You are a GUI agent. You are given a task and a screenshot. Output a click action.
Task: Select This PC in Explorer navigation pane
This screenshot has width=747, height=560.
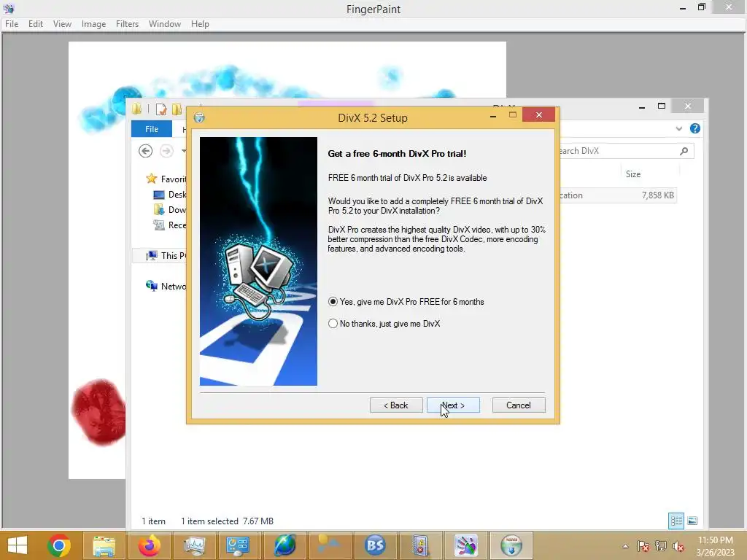point(166,256)
